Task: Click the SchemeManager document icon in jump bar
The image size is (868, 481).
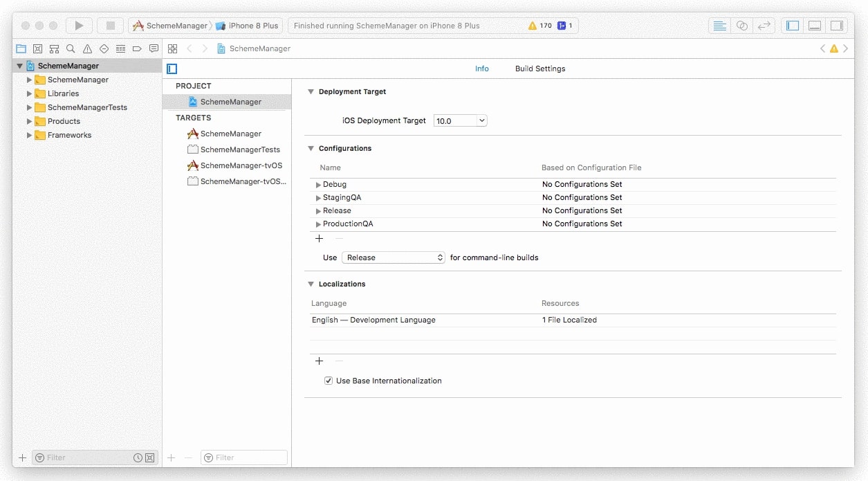Action: click(x=221, y=48)
